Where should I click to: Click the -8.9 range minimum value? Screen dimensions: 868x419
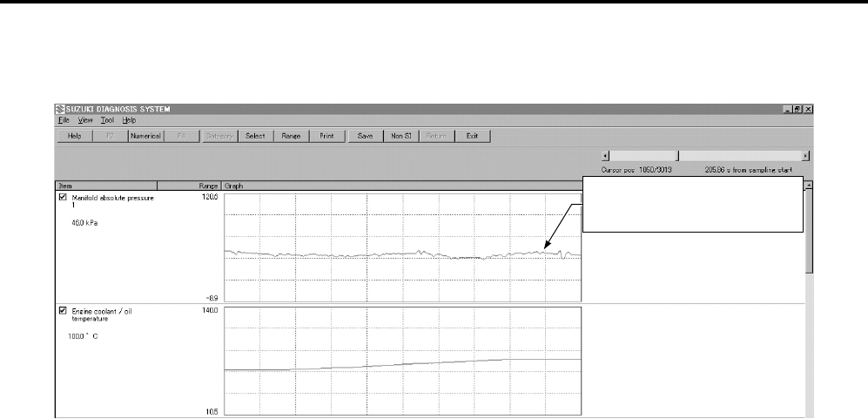pyautogui.click(x=212, y=298)
